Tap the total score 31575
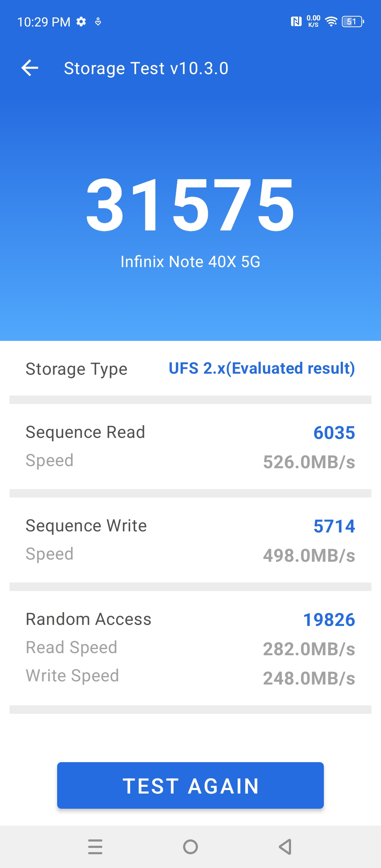Screen dimensions: 381x868 [x=190, y=205]
